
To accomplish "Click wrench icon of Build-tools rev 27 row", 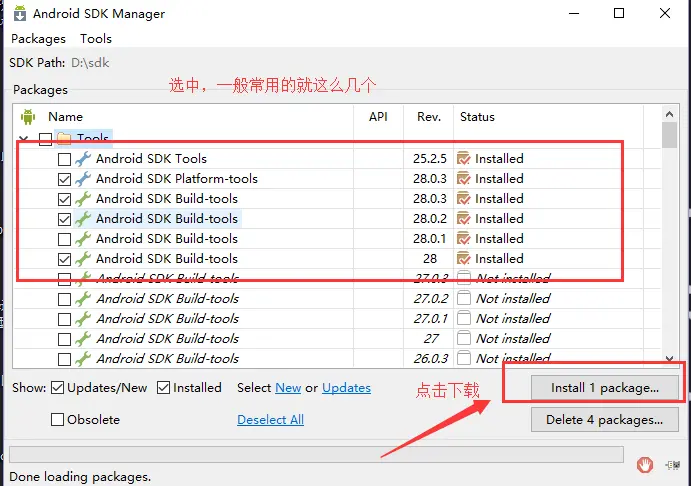I will tap(83, 338).
